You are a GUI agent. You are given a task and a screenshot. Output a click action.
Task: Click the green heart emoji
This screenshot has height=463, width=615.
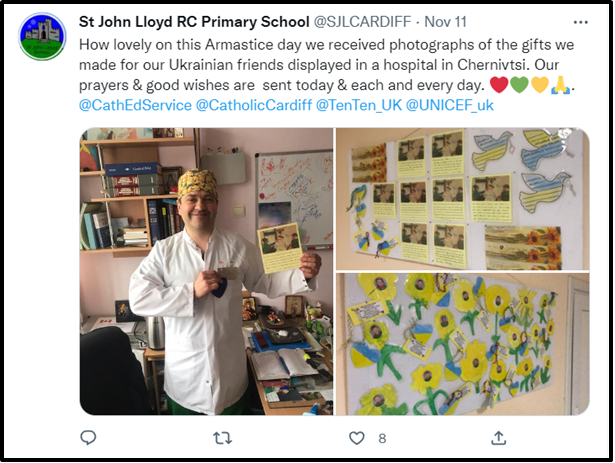click(519, 85)
